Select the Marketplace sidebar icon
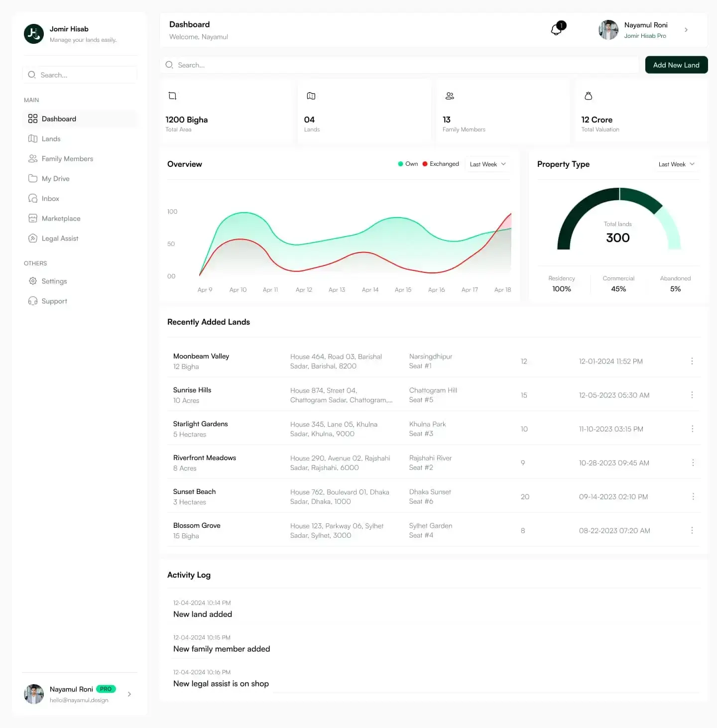 tap(33, 218)
